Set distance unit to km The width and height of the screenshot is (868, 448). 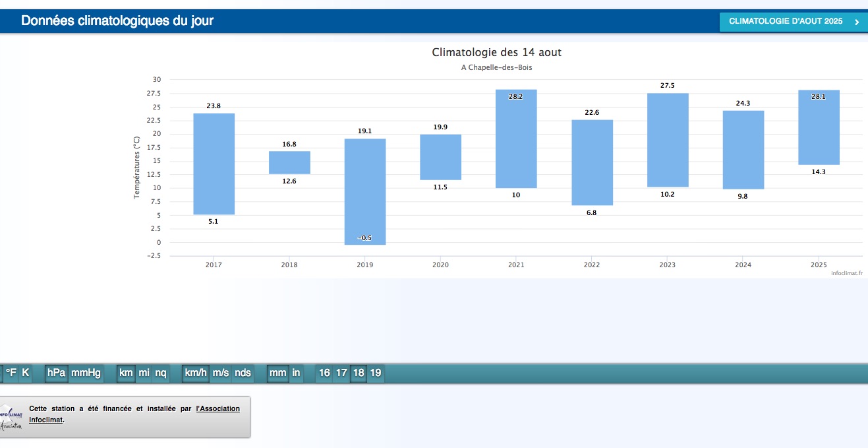pos(125,373)
